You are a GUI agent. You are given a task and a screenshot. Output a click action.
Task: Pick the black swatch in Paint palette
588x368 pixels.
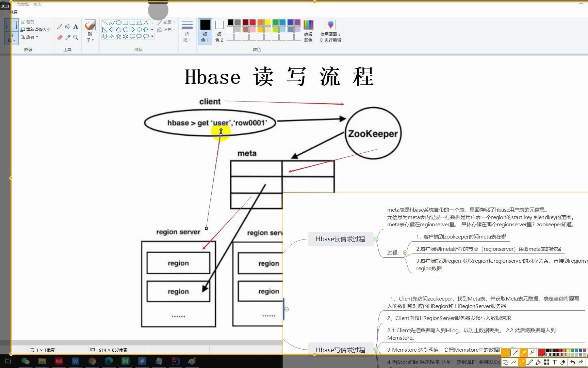pyautogui.click(x=230, y=22)
